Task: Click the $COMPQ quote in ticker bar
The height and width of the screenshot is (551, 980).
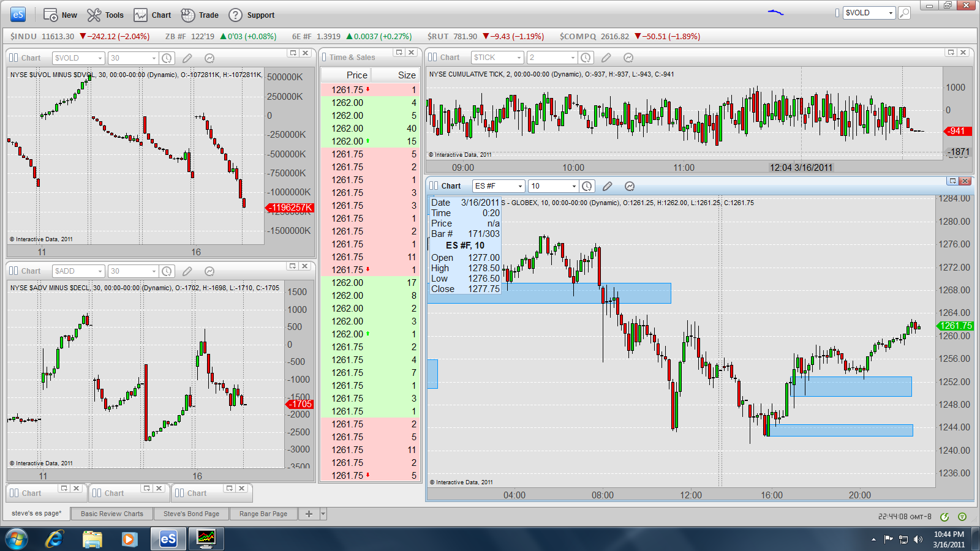Action: coord(630,37)
